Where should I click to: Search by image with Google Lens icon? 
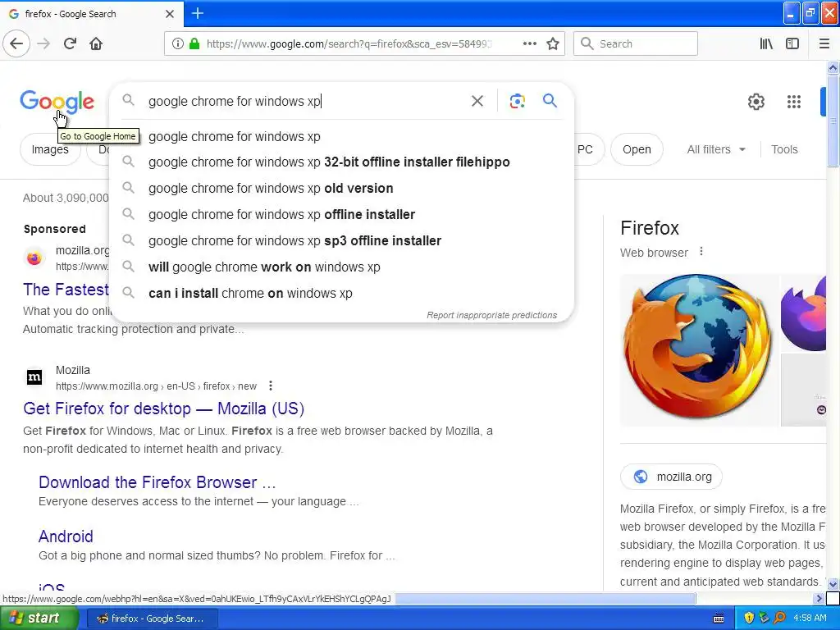pyautogui.click(x=517, y=101)
